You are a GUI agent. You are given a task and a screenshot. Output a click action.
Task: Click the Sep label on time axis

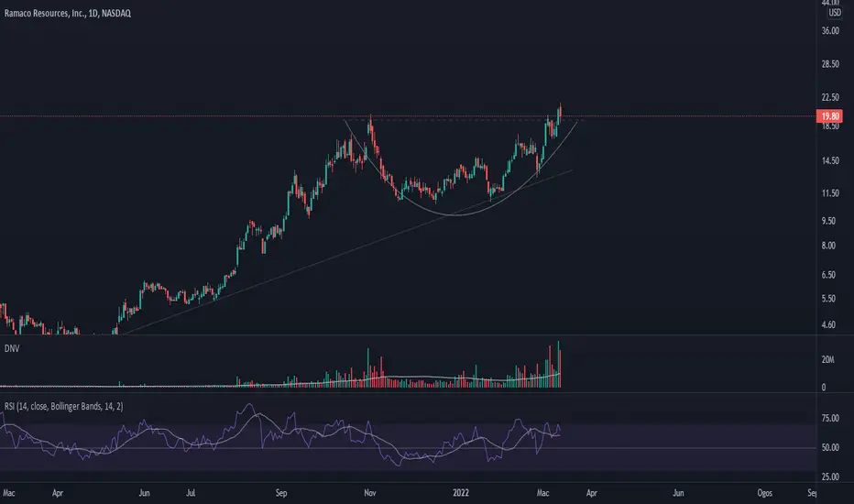281,493
